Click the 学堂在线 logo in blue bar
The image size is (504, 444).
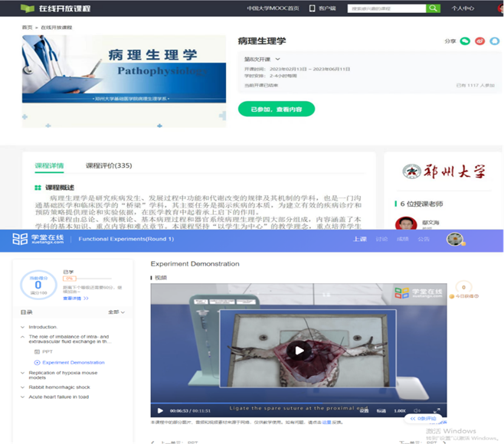[38, 239]
